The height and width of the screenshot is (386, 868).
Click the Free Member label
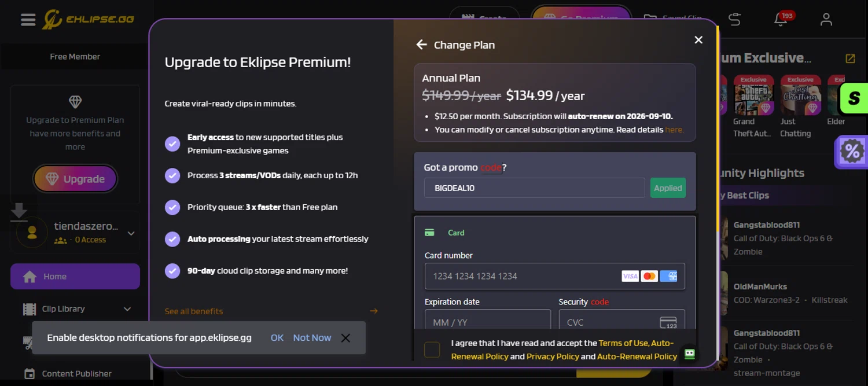(x=75, y=57)
